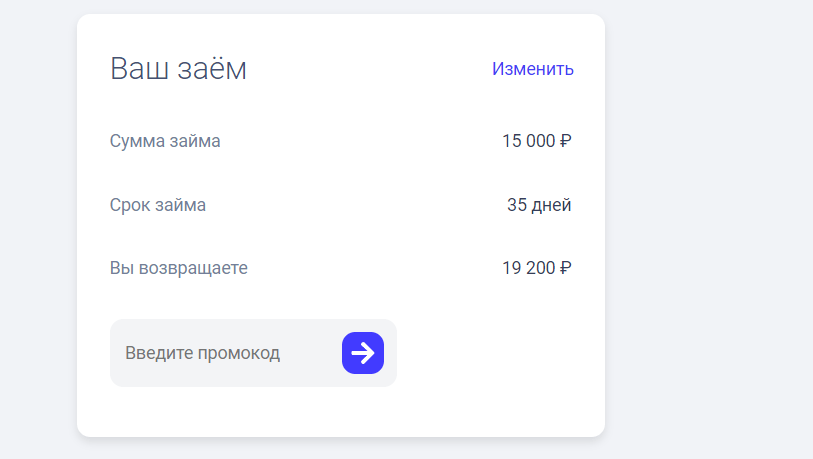Image resolution: width=813 pixels, height=459 pixels.
Task: Click the ruble sign after 19 200
Action: click(566, 268)
